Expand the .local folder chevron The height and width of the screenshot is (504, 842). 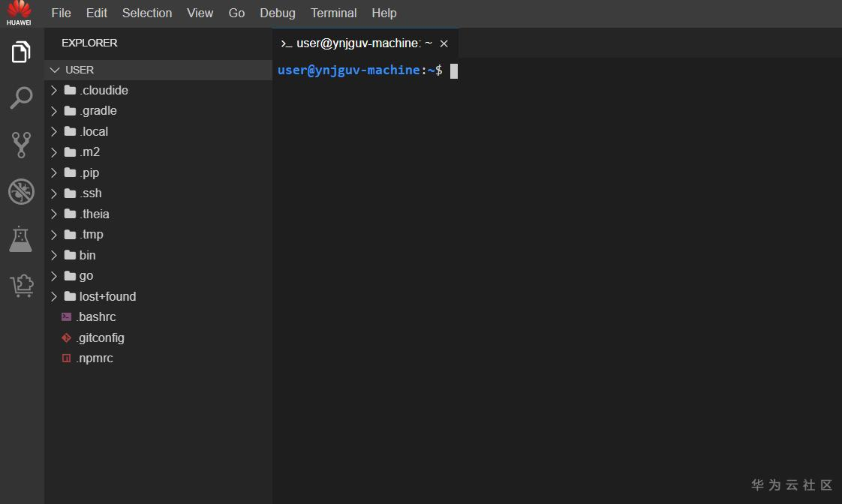point(54,131)
